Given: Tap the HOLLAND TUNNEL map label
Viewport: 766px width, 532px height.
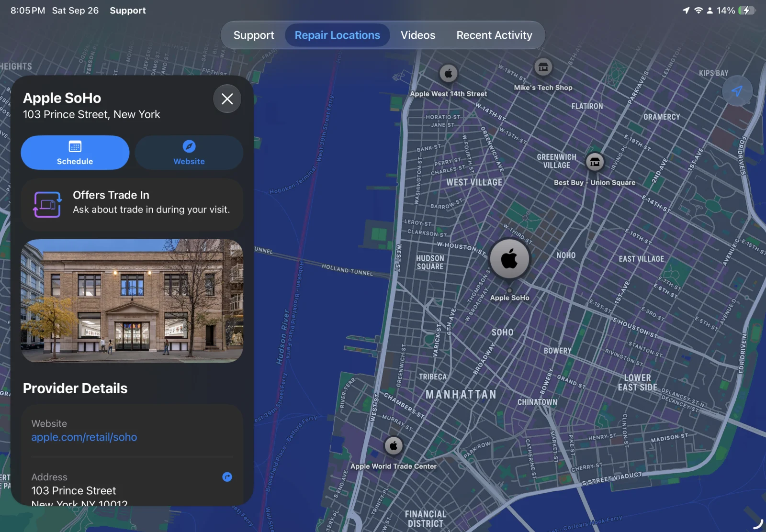Looking at the screenshot, I should coord(347,270).
